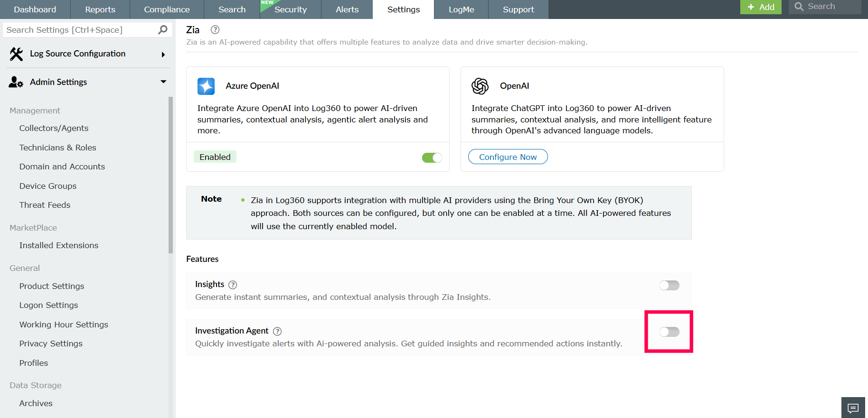Click the MarketPlace section heading
This screenshot has height=418, width=868.
tap(33, 228)
